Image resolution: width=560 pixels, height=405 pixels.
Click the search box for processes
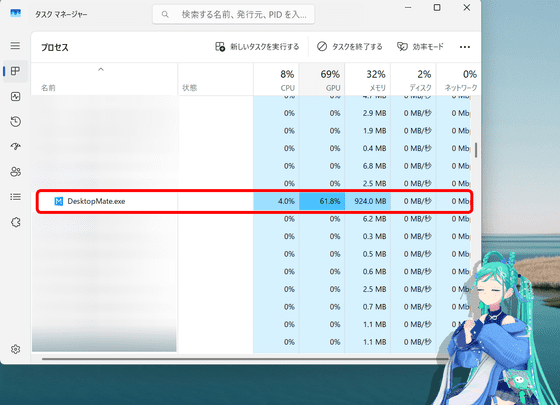point(234,14)
